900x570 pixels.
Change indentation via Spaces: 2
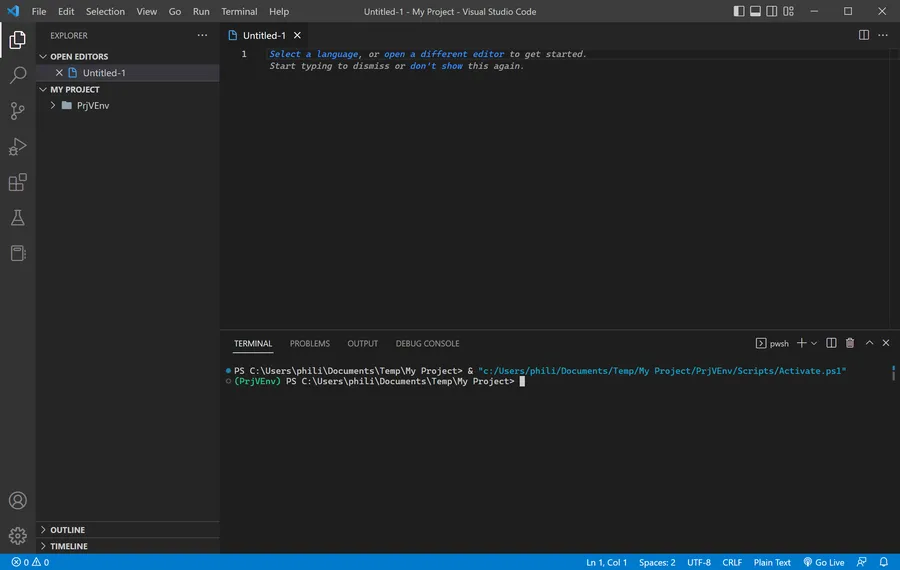click(657, 562)
